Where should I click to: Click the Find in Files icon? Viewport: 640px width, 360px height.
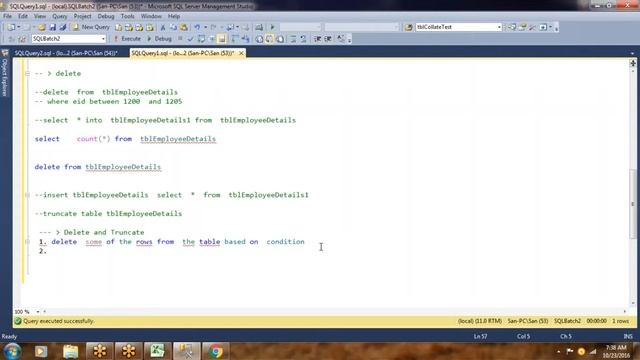click(x=409, y=27)
